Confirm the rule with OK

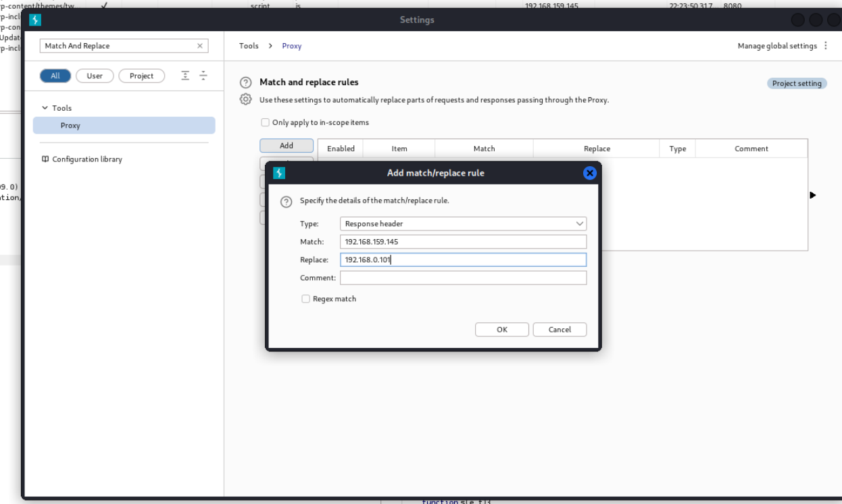(x=502, y=330)
